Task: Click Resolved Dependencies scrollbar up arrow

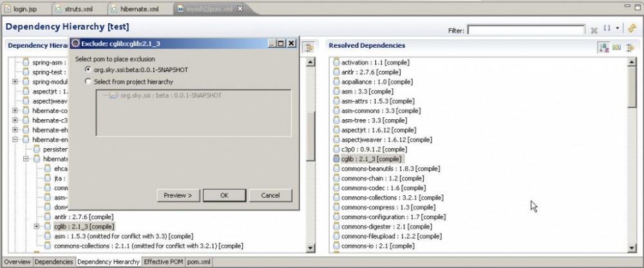Action: click(x=632, y=62)
